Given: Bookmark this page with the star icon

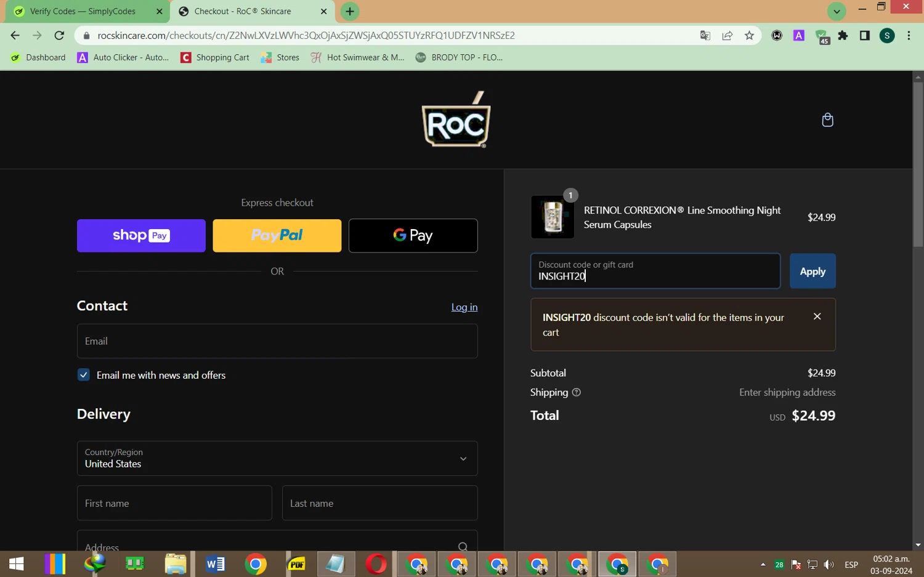Looking at the screenshot, I should pyautogui.click(x=749, y=36).
